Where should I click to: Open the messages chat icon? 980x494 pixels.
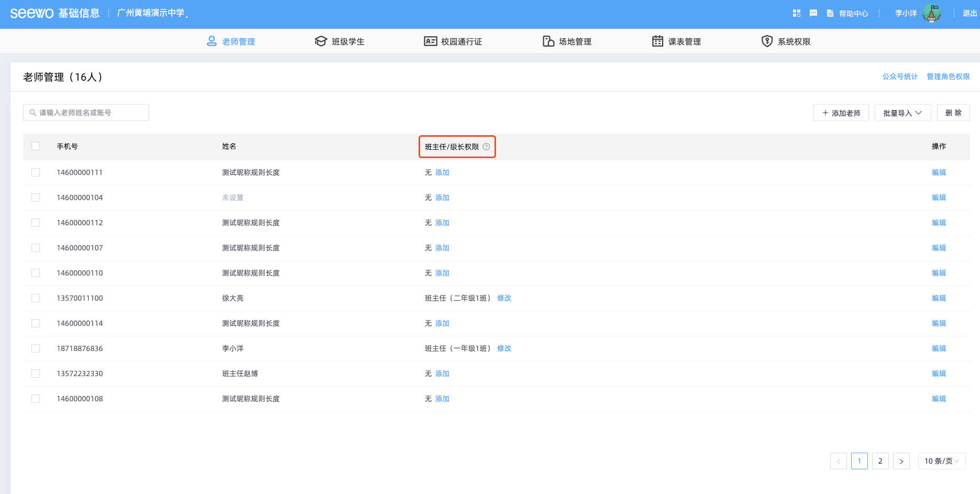[x=813, y=13]
